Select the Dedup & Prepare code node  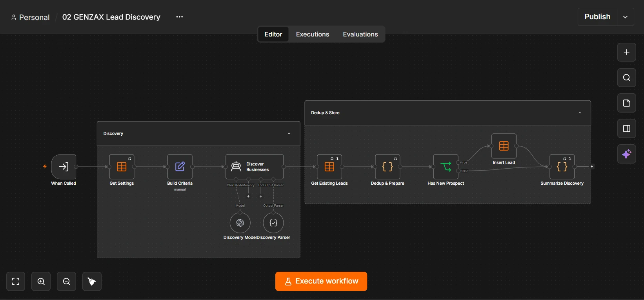tap(387, 167)
